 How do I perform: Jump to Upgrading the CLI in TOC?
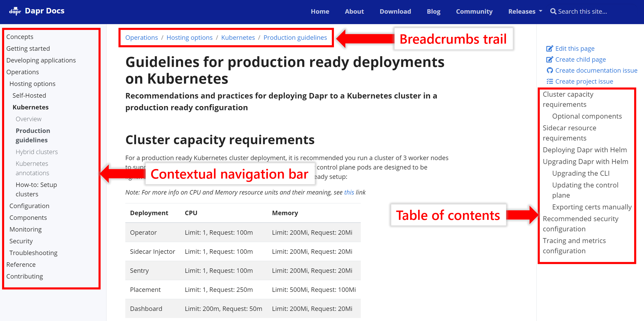pyautogui.click(x=581, y=173)
